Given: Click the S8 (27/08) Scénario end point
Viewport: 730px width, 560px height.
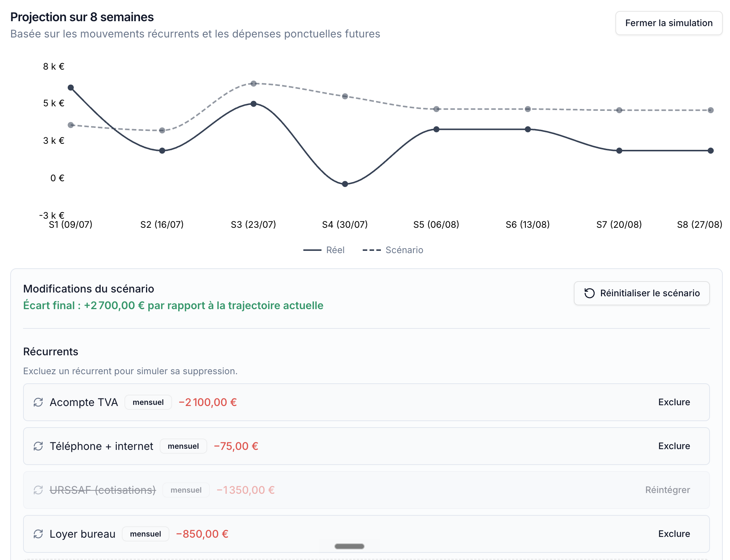Looking at the screenshot, I should pos(711,110).
